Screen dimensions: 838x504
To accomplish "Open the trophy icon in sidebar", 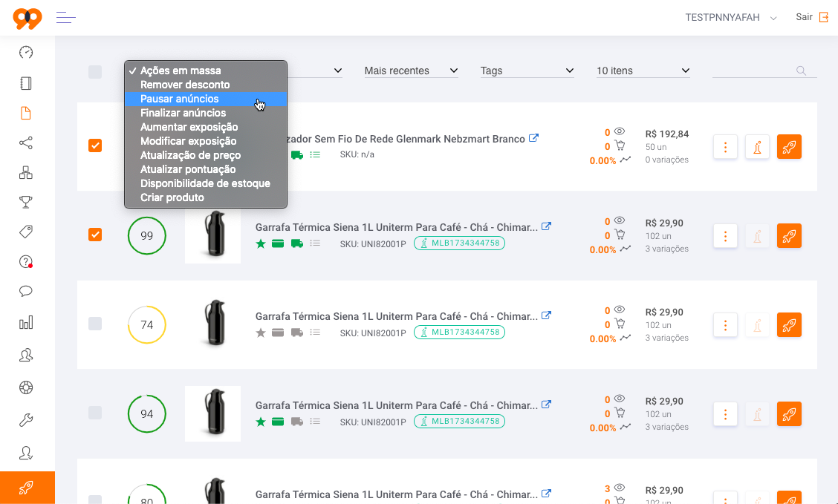I will (26, 202).
